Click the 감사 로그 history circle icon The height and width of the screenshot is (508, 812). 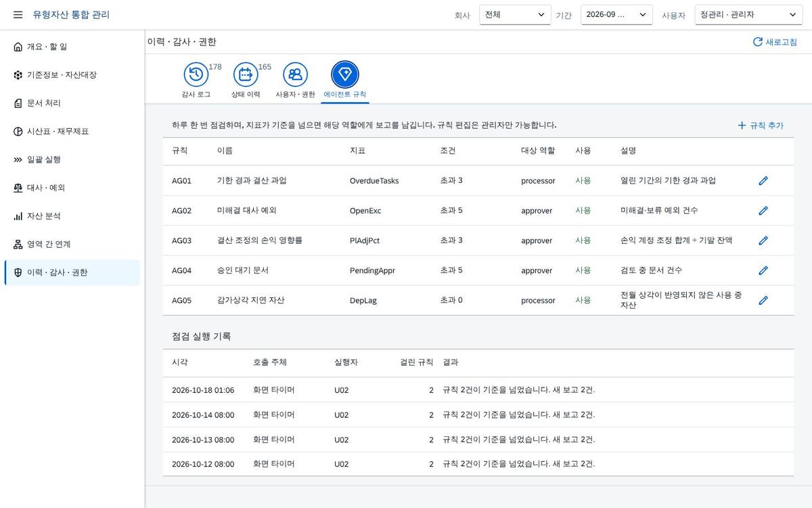196,75
